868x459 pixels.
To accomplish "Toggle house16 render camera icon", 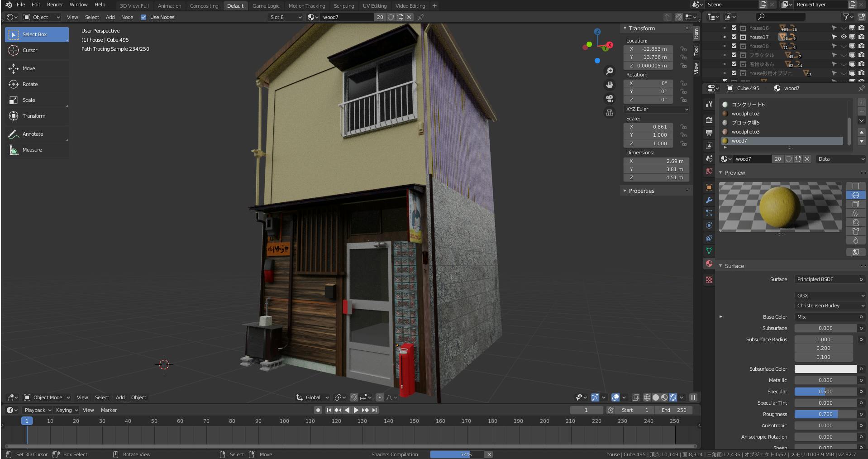I will tap(861, 28).
